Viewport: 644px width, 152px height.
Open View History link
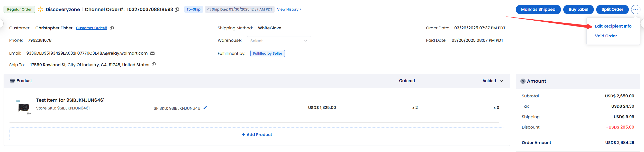tap(289, 10)
